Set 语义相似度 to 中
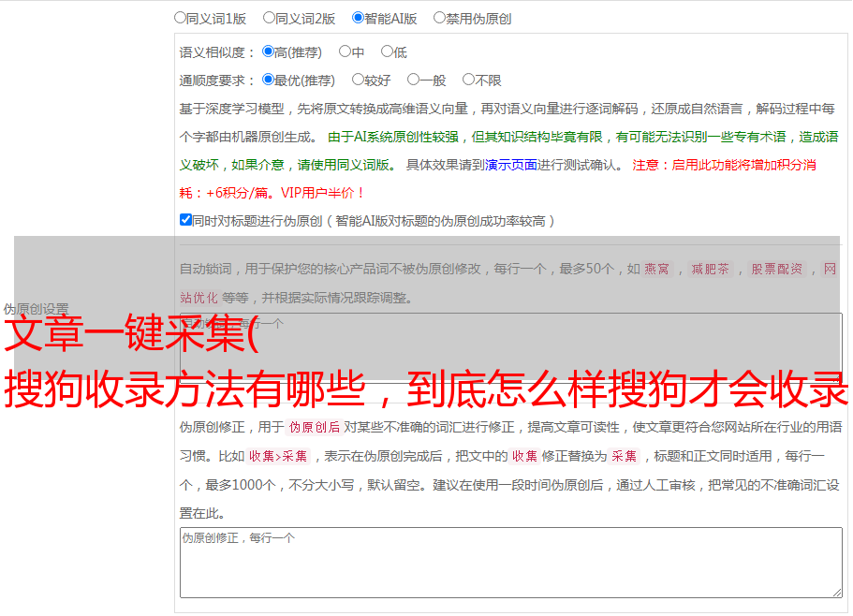 pyautogui.click(x=345, y=51)
